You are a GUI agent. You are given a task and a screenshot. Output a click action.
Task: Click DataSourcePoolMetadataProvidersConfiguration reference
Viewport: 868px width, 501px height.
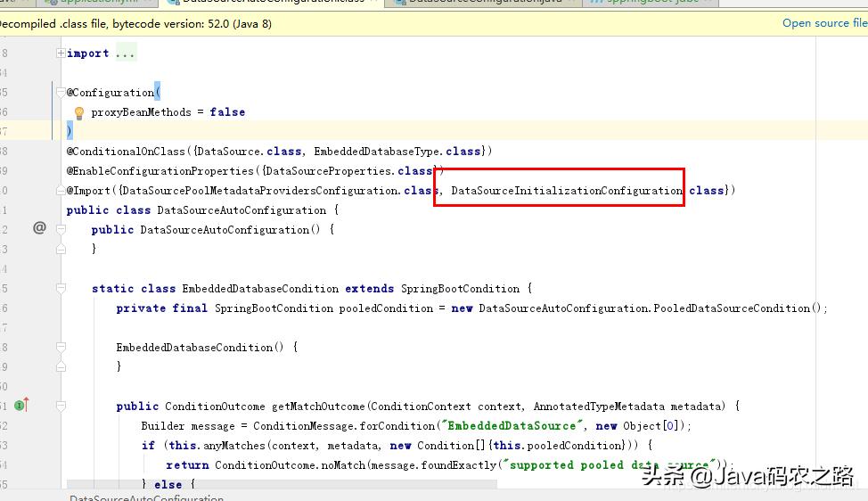259,191
